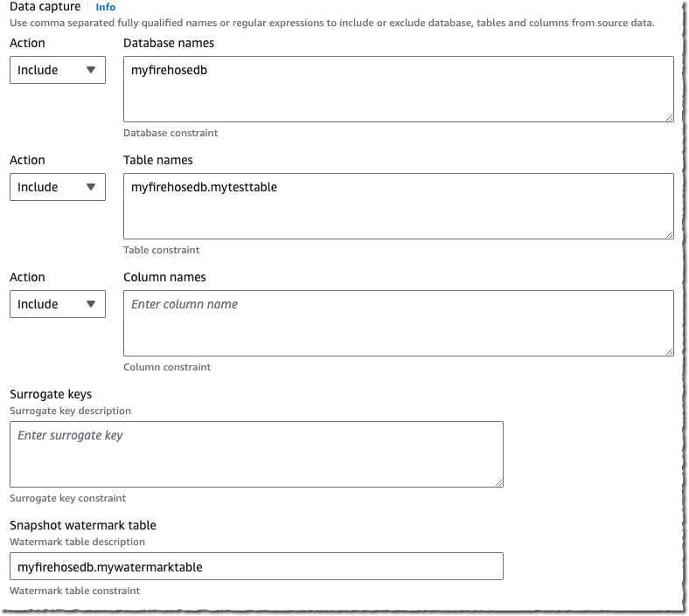This screenshot has width=689, height=616.
Task: Click the resize grip of Column names box
Action: 669,351
